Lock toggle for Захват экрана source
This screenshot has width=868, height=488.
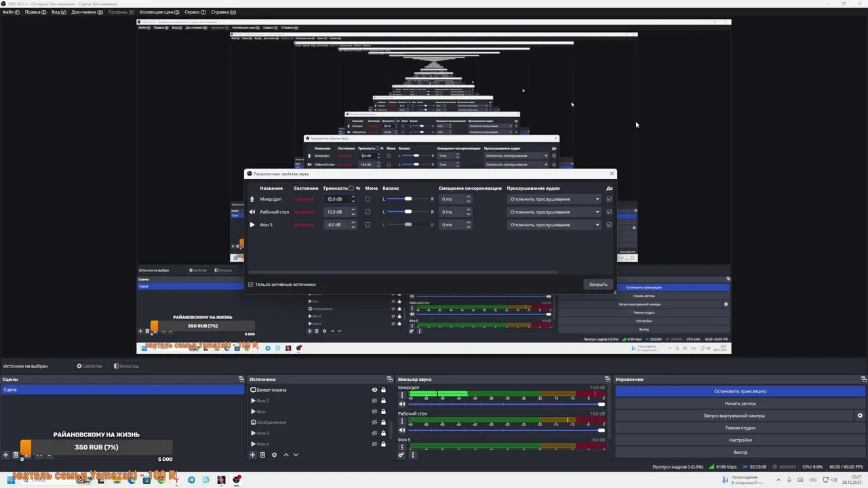[383, 390]
